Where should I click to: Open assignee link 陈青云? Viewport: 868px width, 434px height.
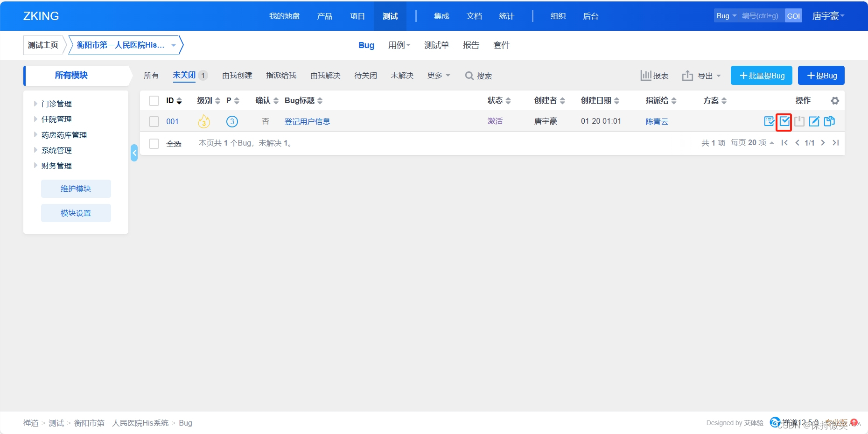pos(657,121)
